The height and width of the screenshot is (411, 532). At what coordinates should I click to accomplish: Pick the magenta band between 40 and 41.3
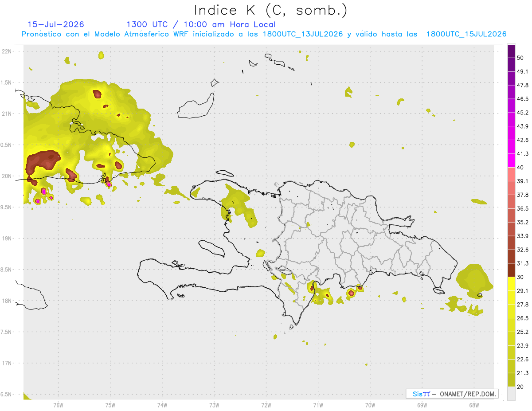(511, 160)
